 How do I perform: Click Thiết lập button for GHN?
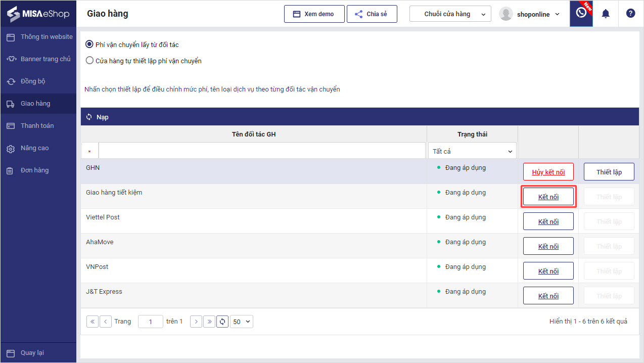pos(609,172)
